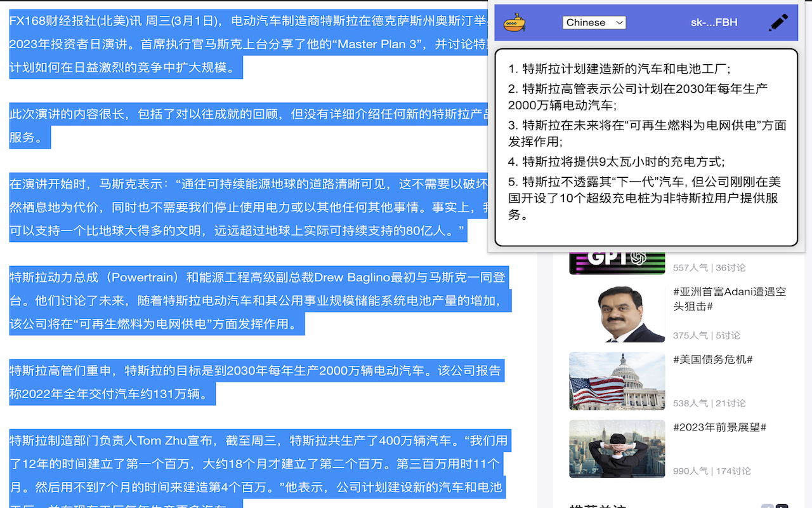Click the sk-...FBH API key text
The height and width of the screenshot is (508, 812).
(712, 22)
